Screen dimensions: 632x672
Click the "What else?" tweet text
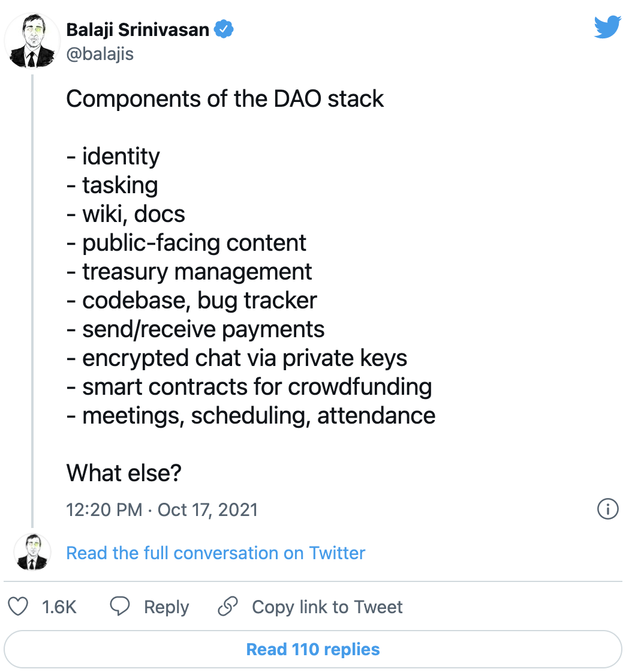(x=124, y=473)
